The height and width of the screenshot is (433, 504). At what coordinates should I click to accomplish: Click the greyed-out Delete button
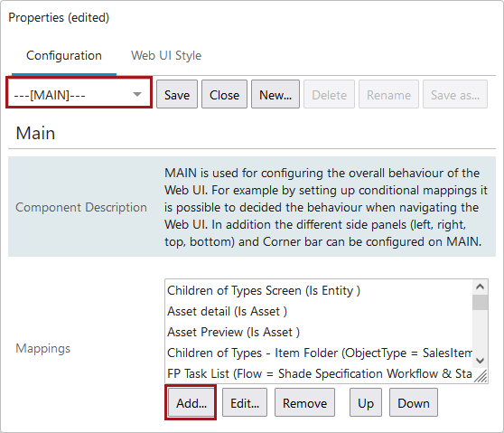coord(329,95)
